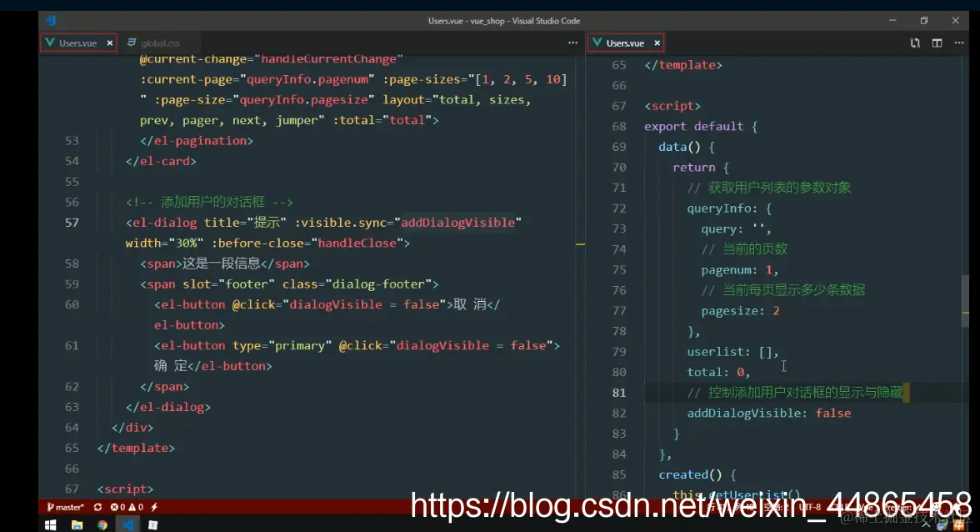Switch to the global.css tab
Screen dimensions: 980x532
point(160,43)
